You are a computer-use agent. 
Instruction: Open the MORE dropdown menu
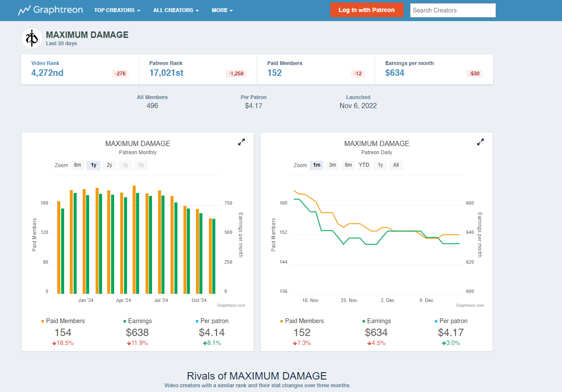click(222, 10)
